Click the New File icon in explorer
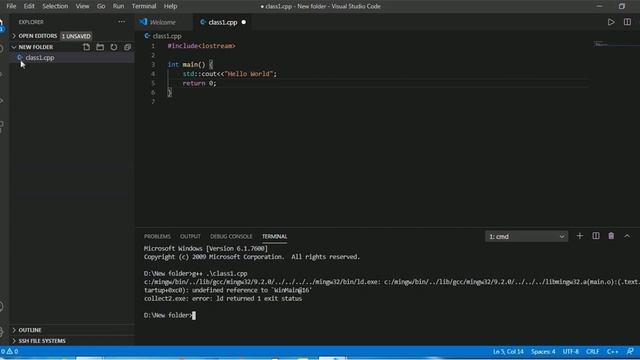Screen dimensions: 640x360 click(87, 47)
